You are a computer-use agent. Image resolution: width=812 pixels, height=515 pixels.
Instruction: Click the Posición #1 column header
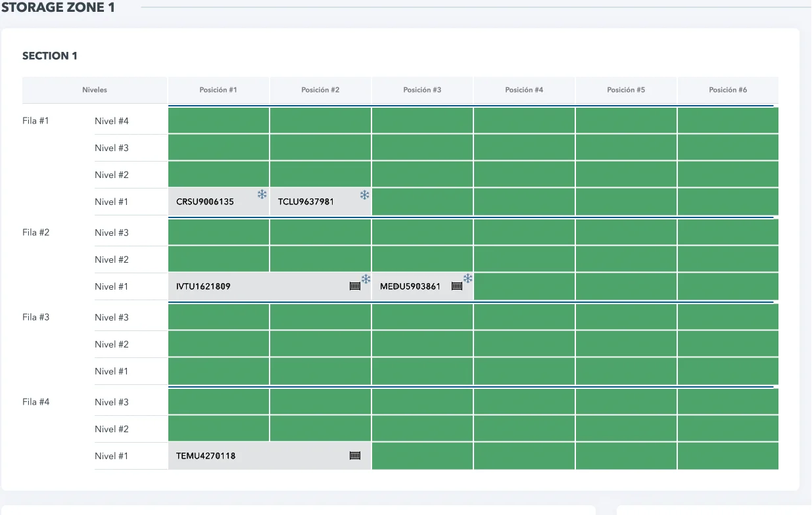pyautogui.click(x=218, y=90)
